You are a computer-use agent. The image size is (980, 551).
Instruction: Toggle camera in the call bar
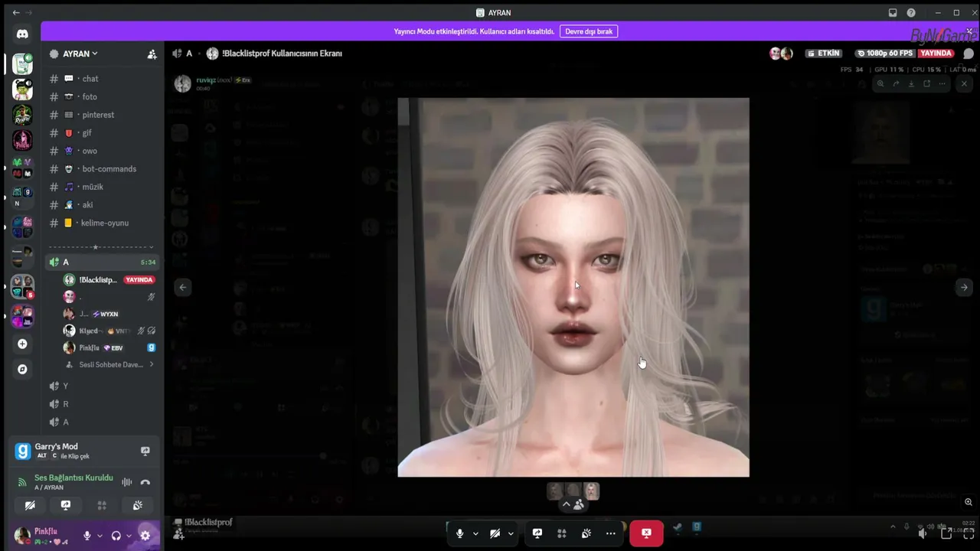pyautogui.click(x=495, y=533)
